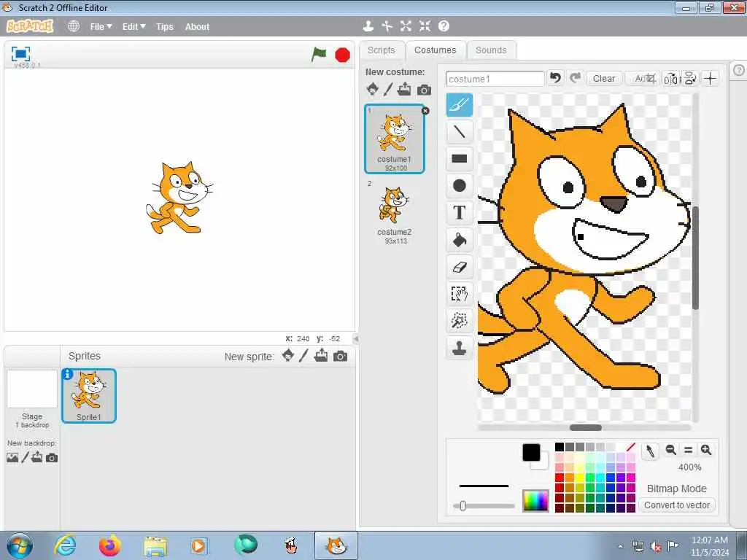The height and width of the screenshot is (560, 747).
Task: Select the Brush tool
Action: tap(460, 105)
